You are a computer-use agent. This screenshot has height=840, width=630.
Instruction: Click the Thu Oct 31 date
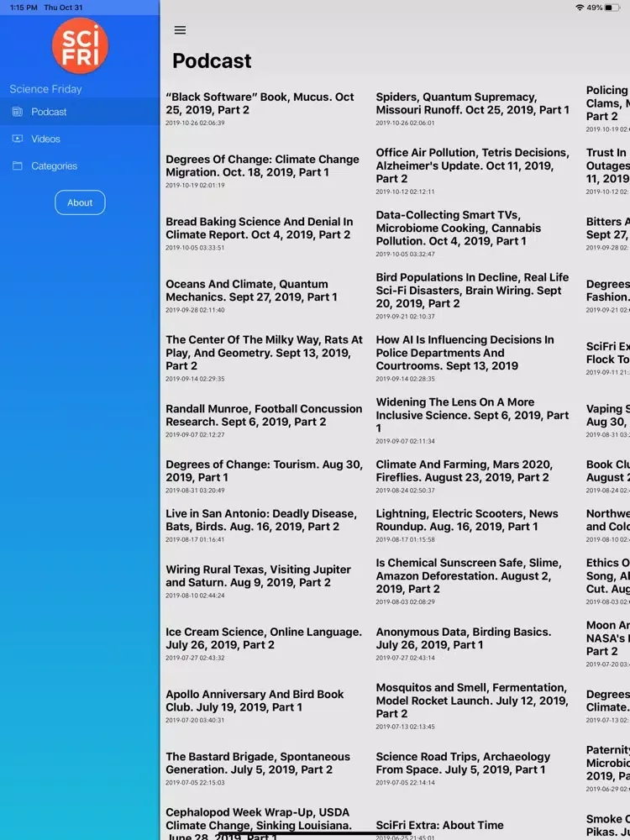[x=63, y=8]
